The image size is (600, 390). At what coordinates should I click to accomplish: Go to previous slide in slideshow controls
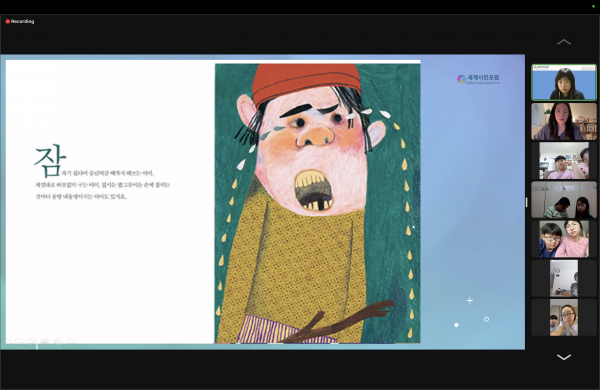(7, 342)
